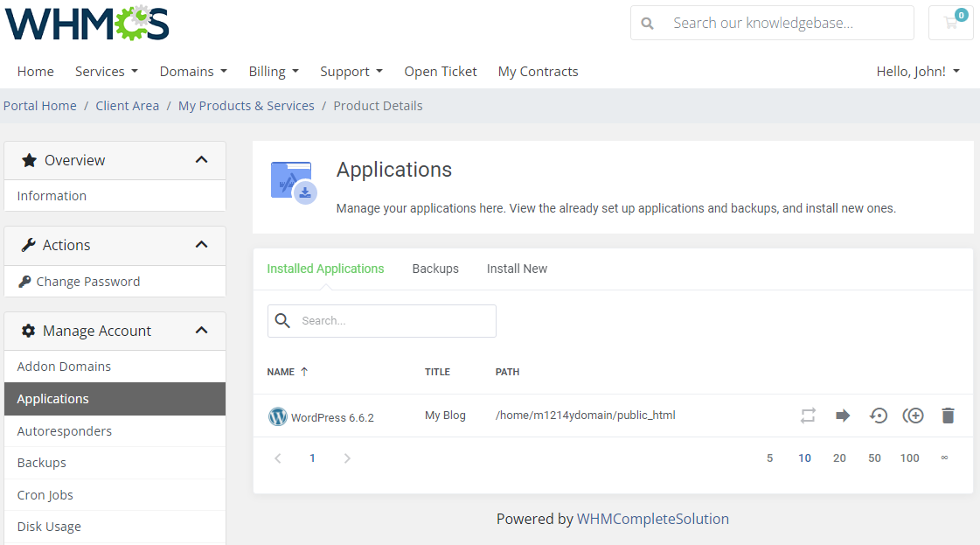Click the /home/m1214ydomain/public_html path
Screen dimensions: 980x545
(x=586, y=416)
